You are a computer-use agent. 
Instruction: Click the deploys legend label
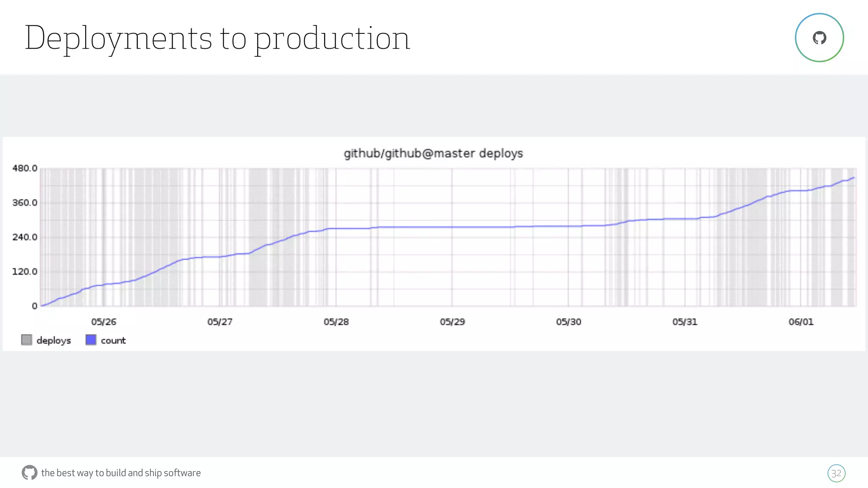[53, 341]
